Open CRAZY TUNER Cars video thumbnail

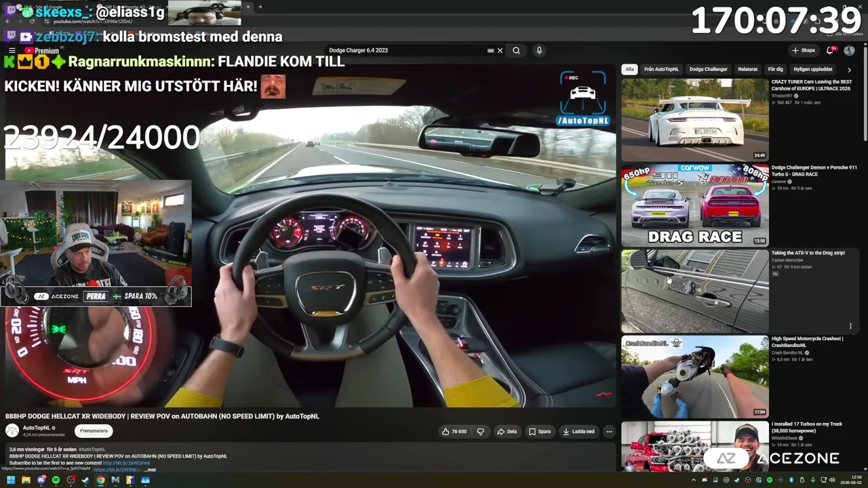(695, 120)
